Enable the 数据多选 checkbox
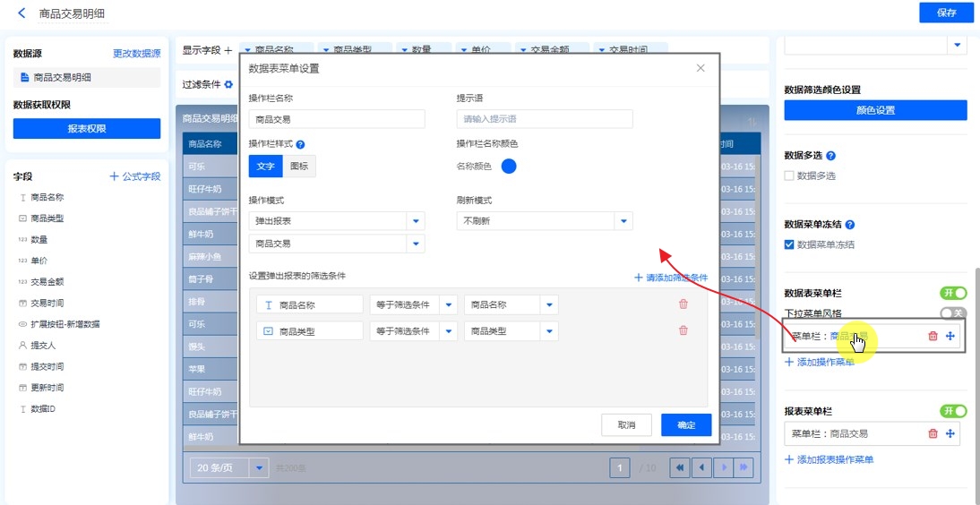 click(x=789, y=175)
